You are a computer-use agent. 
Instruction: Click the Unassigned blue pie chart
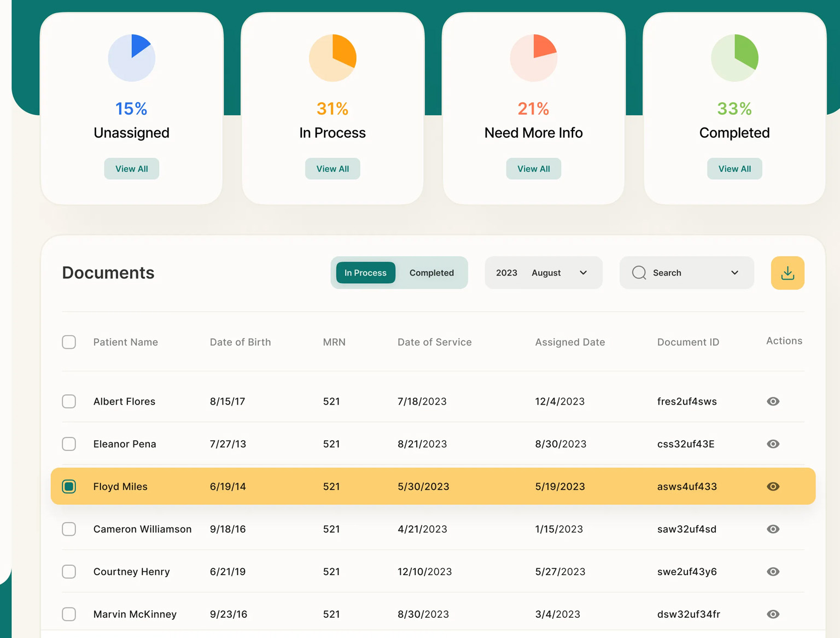[x=132, y=58]
